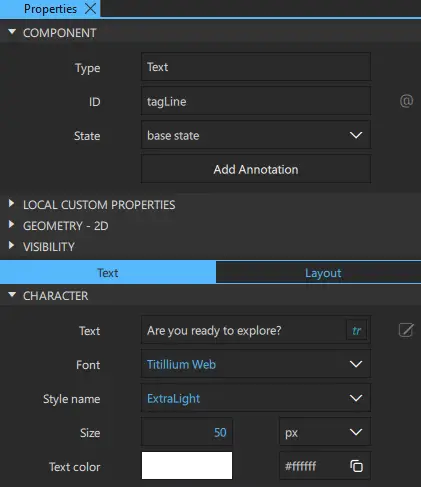Click the 'Style name' label

tap(71, 399)
